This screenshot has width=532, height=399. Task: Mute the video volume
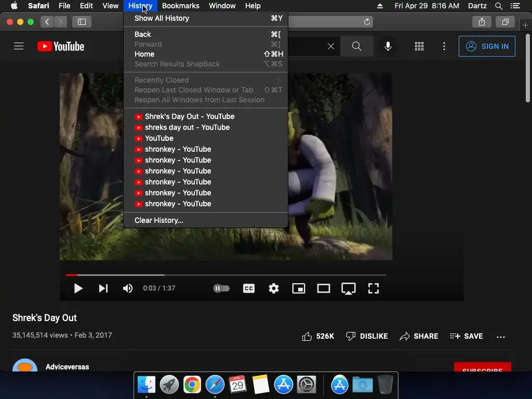pyautogui.click(x=128, y=288)
